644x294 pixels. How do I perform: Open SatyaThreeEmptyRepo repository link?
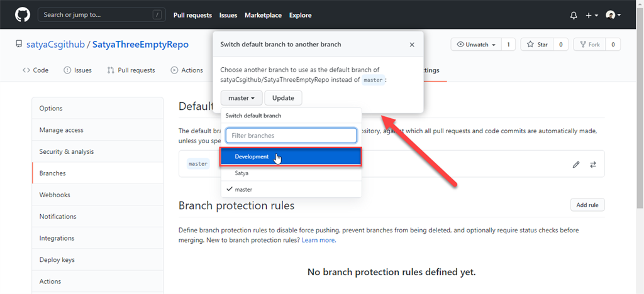pyautogui.click(x=140, y=44)
